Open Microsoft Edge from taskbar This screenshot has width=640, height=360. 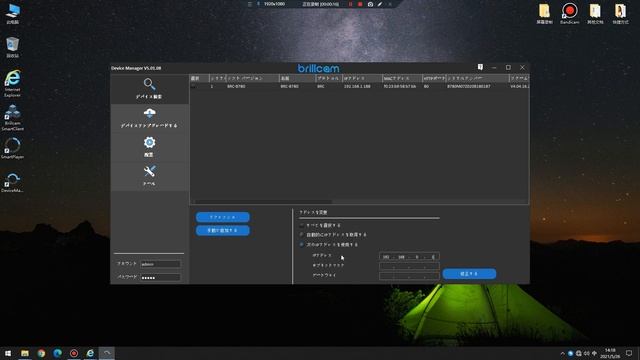pyautogui.click(x=58, y=353)
